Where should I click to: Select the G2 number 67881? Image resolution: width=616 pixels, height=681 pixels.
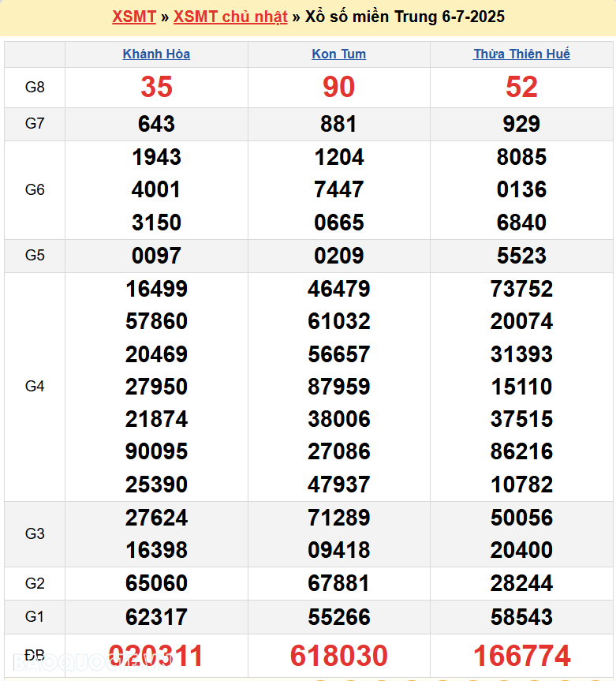339,584
